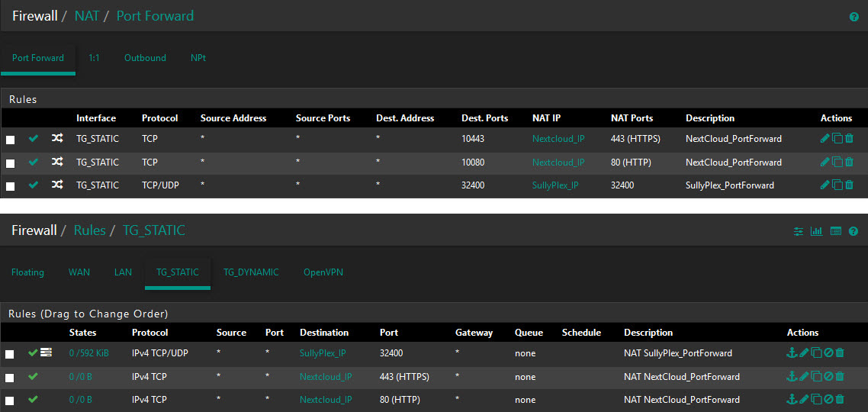Copy the NAT SullyPlex_PortForward firewall rule
Viewport: 868px width, 412px height.
click(x=817, y=352)
